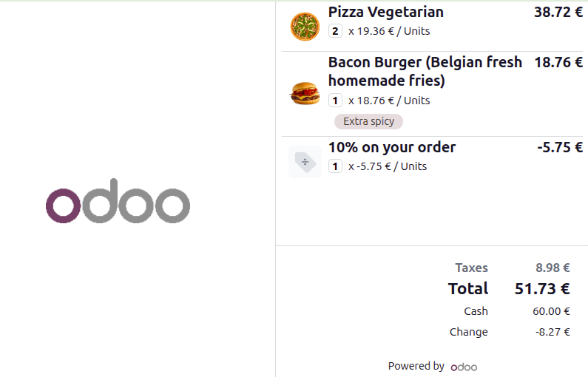588x377 pixels.
Task: Click the Pizza Vegetarian product image
Action: coord(305,27)
